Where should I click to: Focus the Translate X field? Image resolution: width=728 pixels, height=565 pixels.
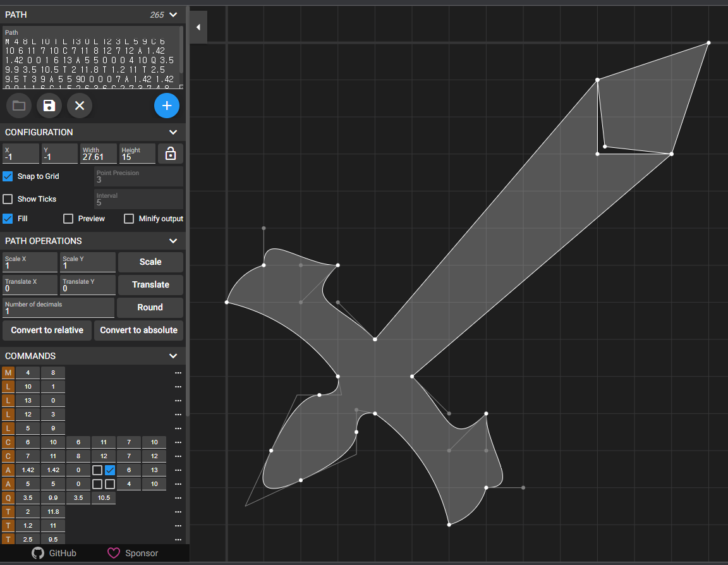pos(30,285)
